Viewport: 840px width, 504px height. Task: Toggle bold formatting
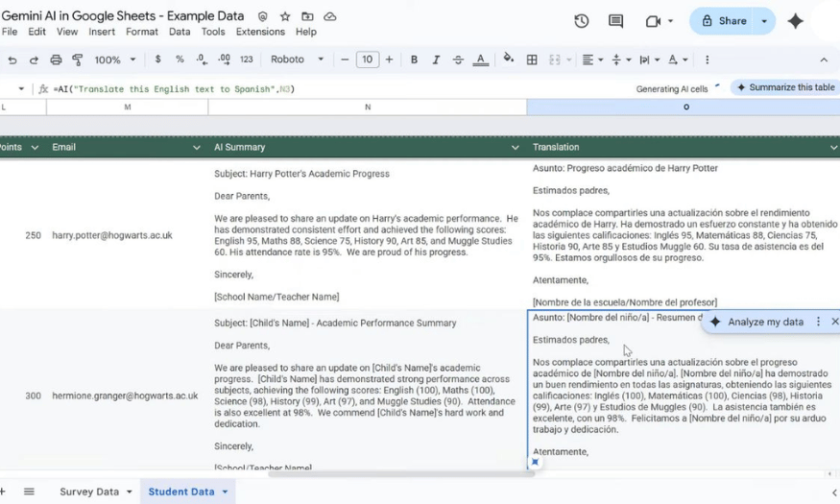414,60
